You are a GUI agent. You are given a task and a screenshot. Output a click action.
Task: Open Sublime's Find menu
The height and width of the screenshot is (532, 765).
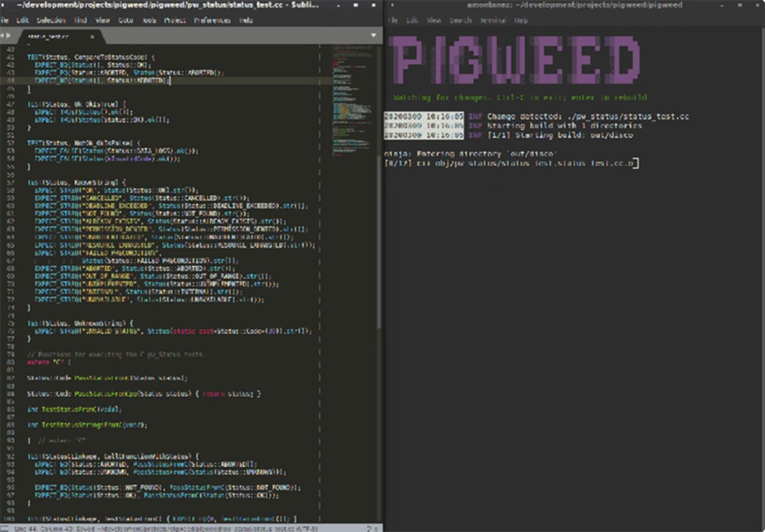click(80, 20)
